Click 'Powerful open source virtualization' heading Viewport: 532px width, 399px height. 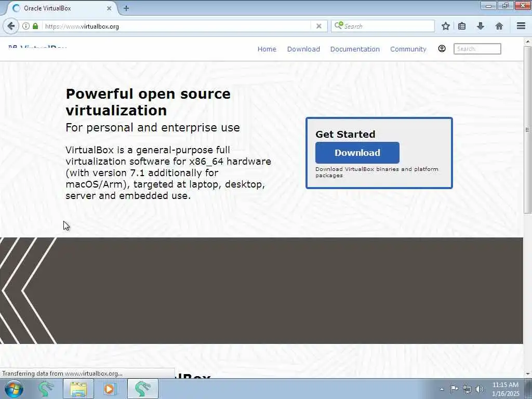148,102
